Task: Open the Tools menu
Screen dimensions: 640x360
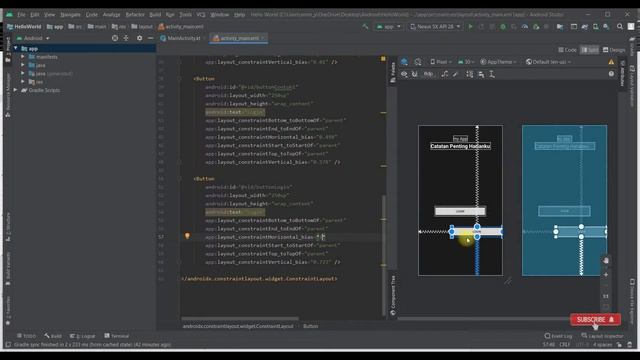Action: click(x=185, y=14)
